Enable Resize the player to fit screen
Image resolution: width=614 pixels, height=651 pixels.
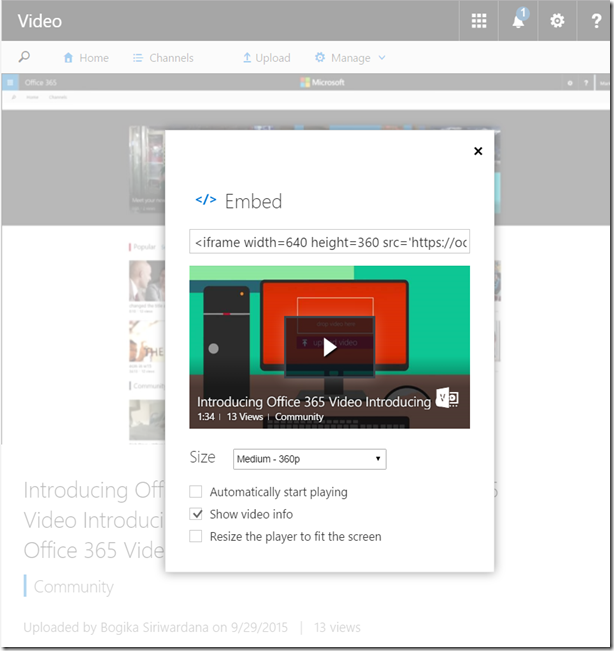click(x=196, y=536)
